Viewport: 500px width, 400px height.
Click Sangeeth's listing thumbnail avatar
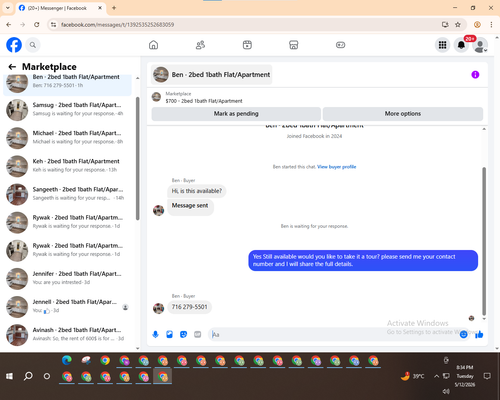(x=17, y=194)
